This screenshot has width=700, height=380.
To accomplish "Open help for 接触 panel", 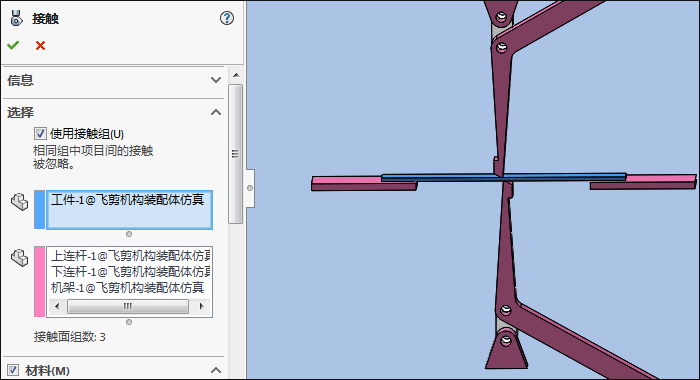I will pos(227,18).
